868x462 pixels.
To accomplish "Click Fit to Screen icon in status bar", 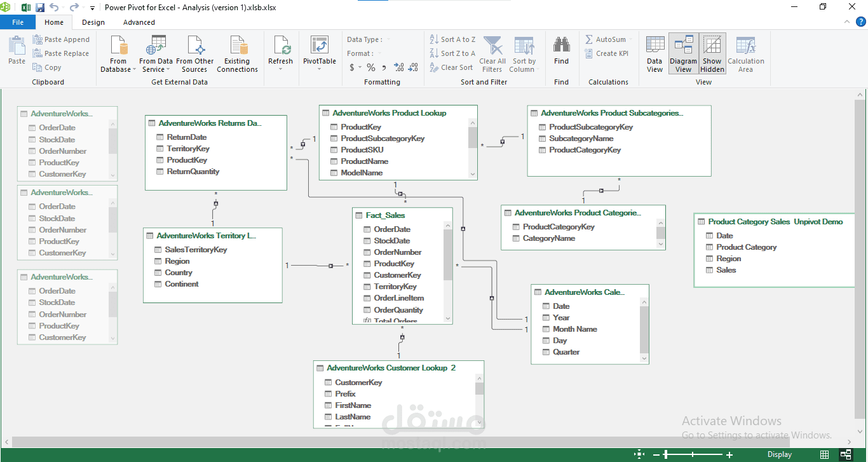I will click(x=639, y=454).
